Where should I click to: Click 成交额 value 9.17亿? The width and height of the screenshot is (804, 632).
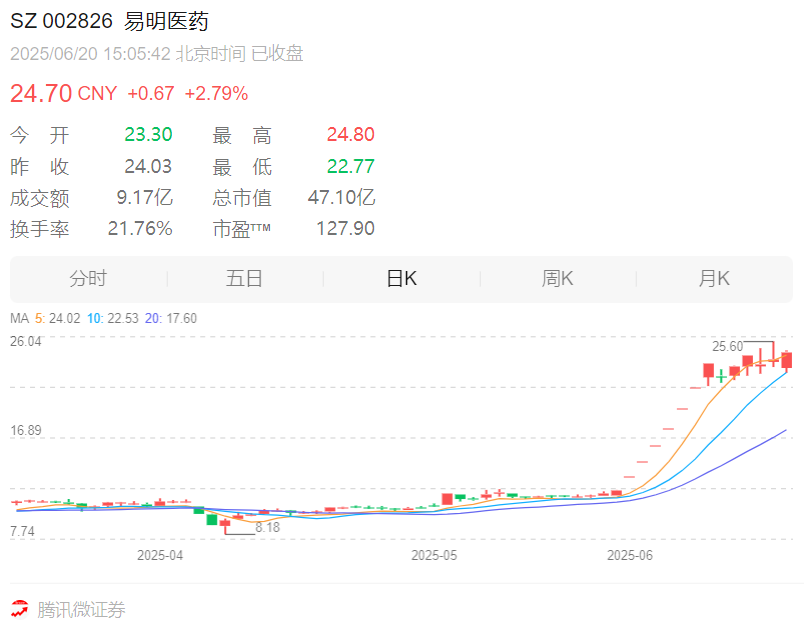[x=145, y=198]
